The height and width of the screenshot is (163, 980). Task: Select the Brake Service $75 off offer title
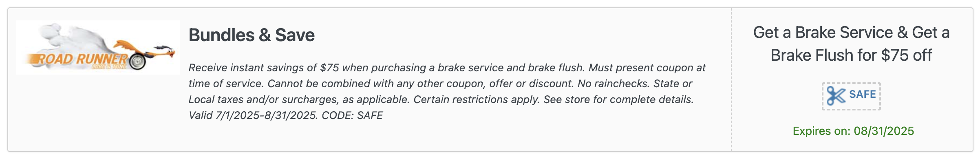851,44
